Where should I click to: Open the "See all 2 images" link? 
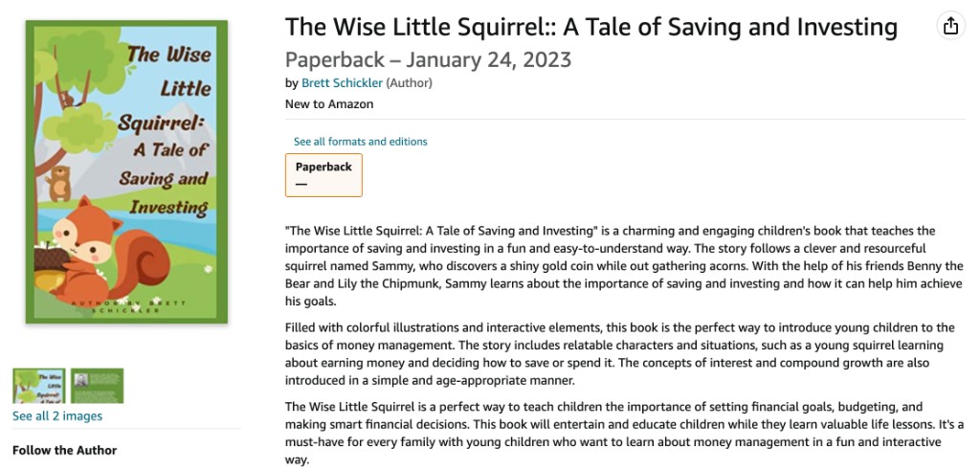[x=57, y=416]
